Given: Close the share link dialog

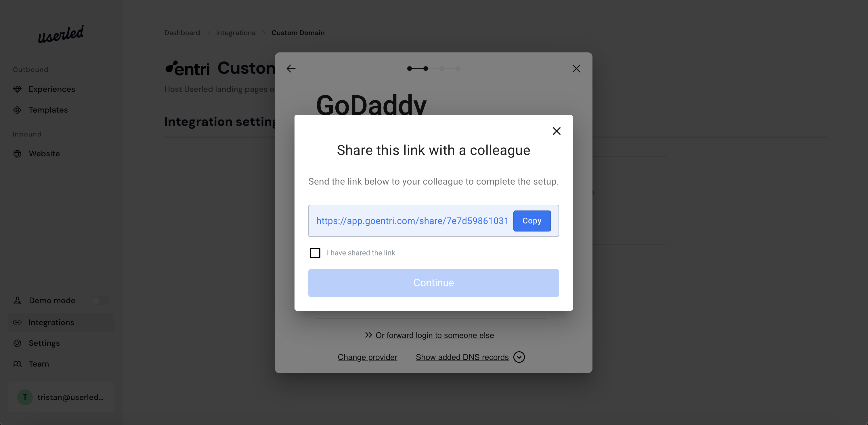Looking at the screenshot, I should (556, 131).
